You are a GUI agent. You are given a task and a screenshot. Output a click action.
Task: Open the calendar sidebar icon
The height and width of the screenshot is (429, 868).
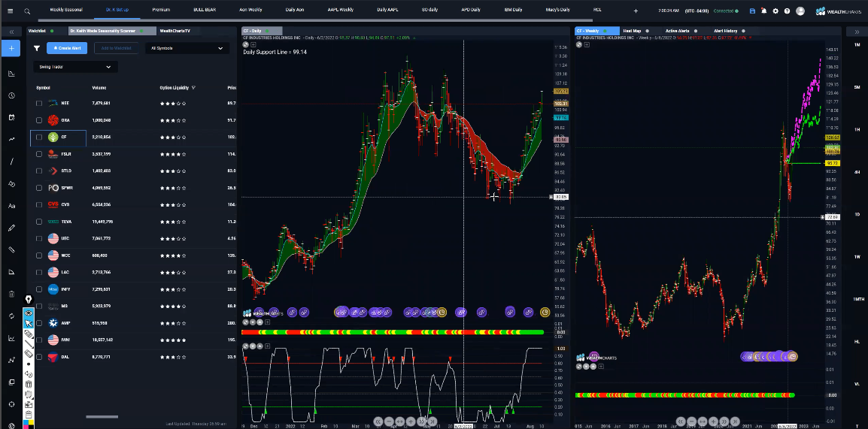point(11,117)
